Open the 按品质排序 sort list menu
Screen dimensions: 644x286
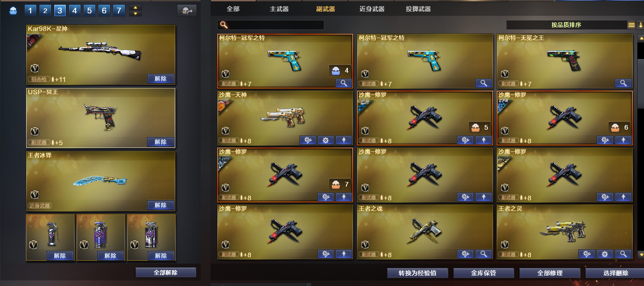click(631, 25)
